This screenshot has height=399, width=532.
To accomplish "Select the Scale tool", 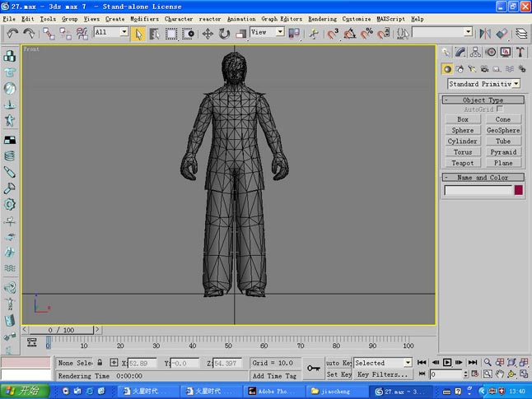I will [x=241, y=34].
